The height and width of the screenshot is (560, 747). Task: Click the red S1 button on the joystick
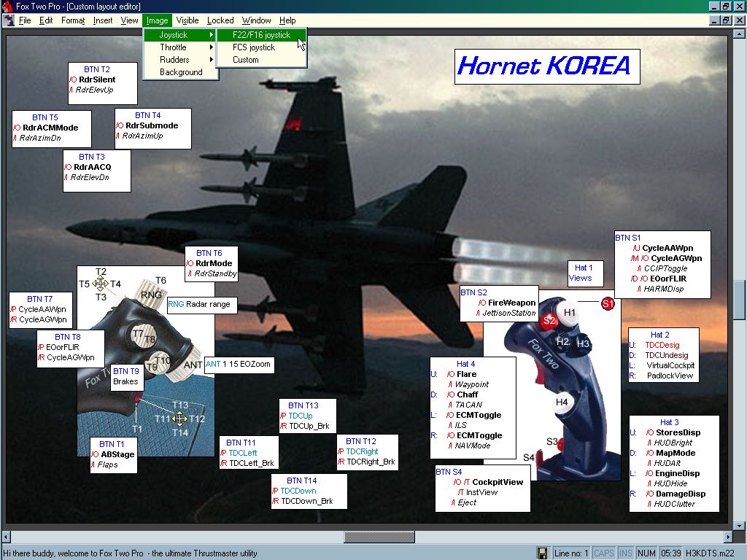(608, 303)
